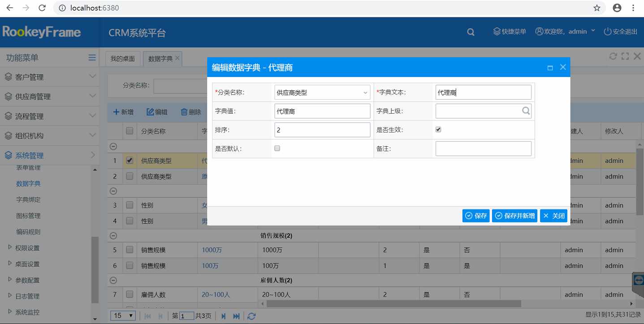Screen dimensions: 644x324
Task: Check row 4 性别 checkbox
Action: (130, 221)
